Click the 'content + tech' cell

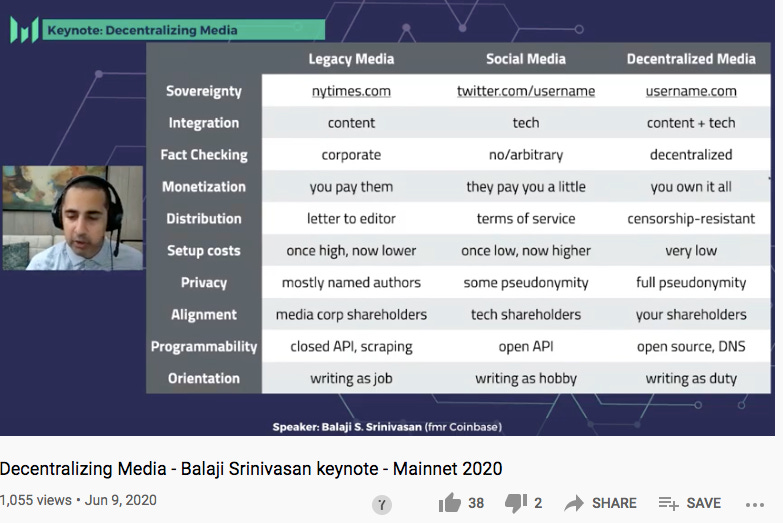pyautogui.click(x=691, y=123)
